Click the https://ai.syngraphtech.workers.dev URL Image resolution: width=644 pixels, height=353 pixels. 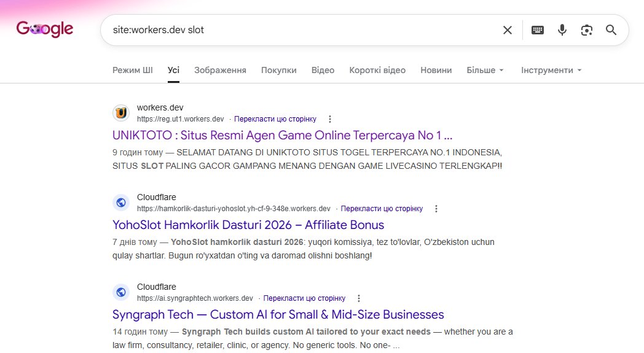[195, 298]
